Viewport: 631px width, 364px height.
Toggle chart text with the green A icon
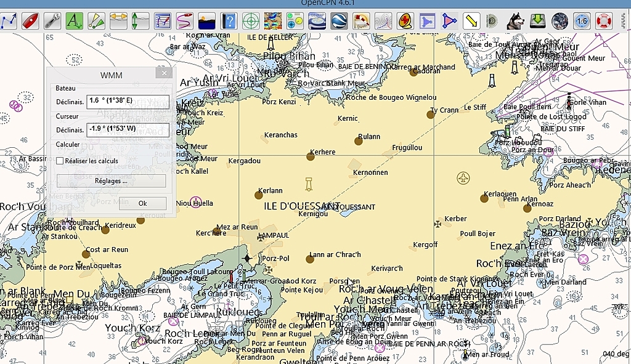(x=74, y=21)
